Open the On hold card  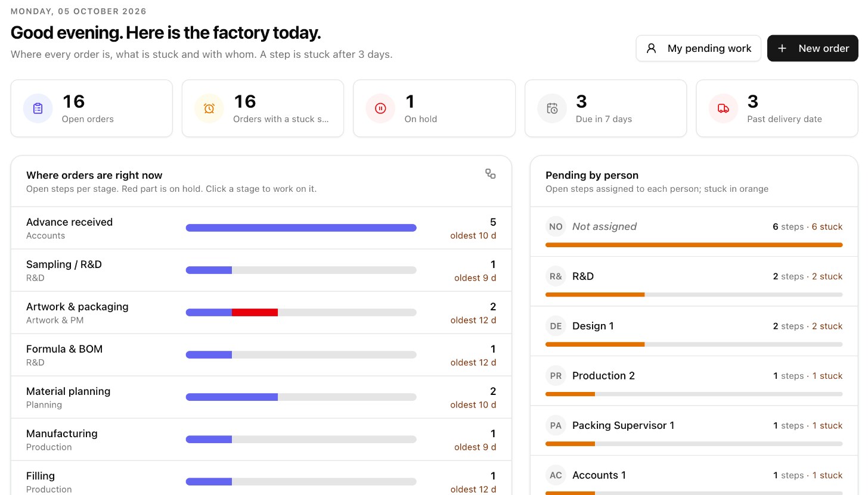coord(434,108)
